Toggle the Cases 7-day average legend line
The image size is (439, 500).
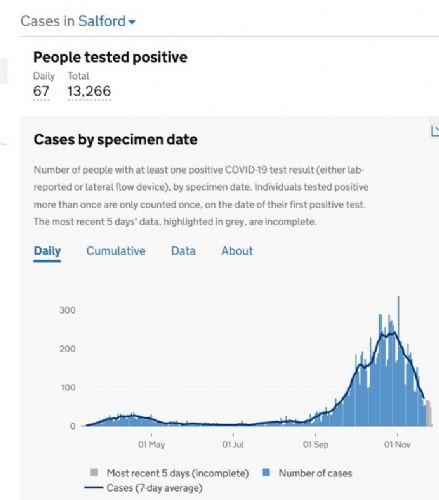point(94,488)
